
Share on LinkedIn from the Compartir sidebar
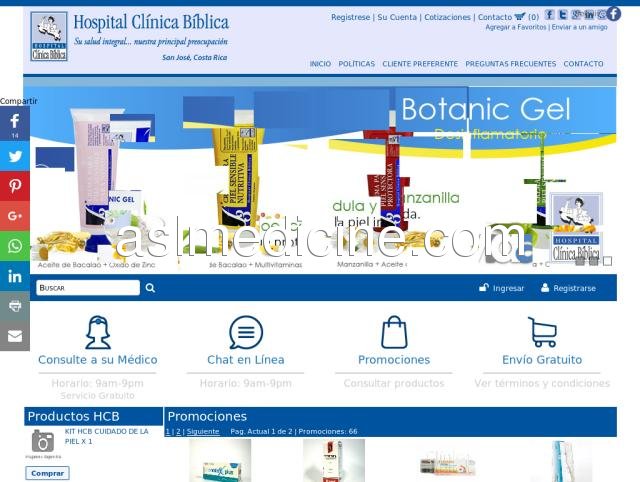(x=15, y=276)
